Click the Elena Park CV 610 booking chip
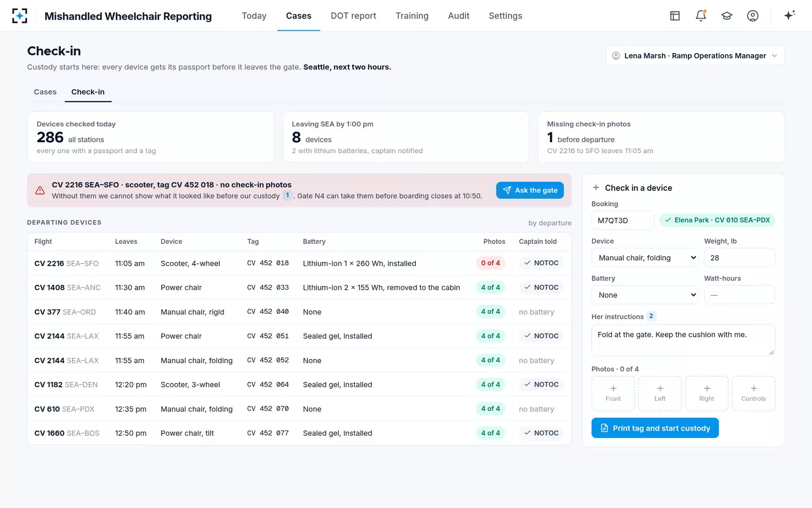Screen dimensions: 812x508 coord(717,220)
